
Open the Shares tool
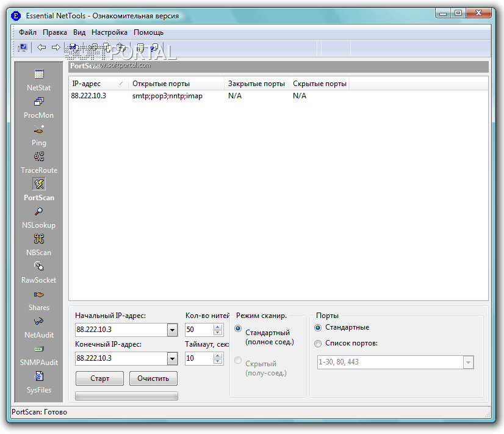pos(39,300)
